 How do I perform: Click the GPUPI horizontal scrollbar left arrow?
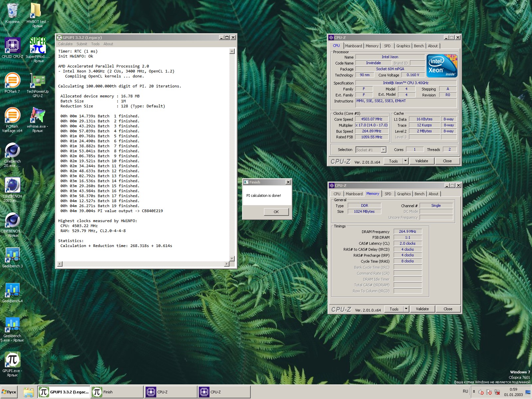[x=60, y=264]
